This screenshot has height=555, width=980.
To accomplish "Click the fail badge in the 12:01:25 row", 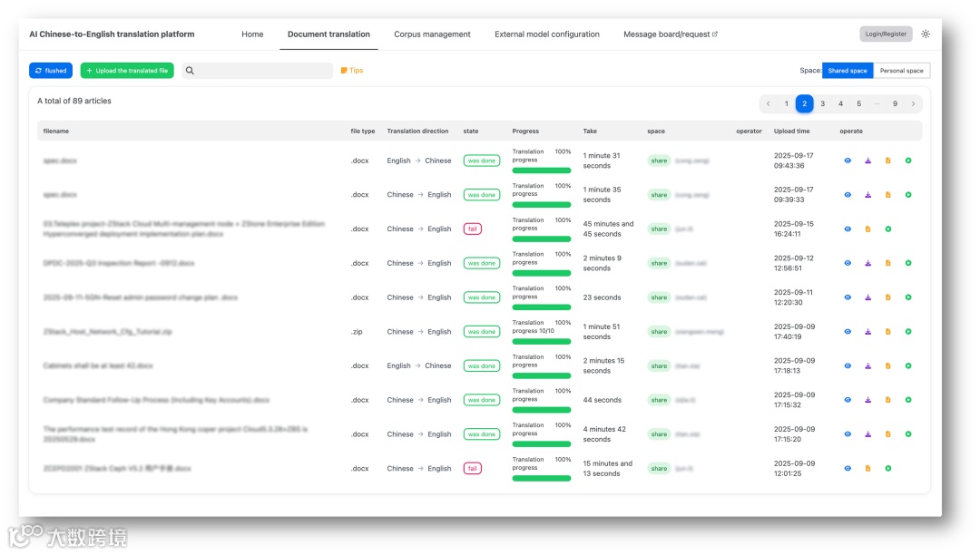I will pyautogui.click(x=473, y=468).
